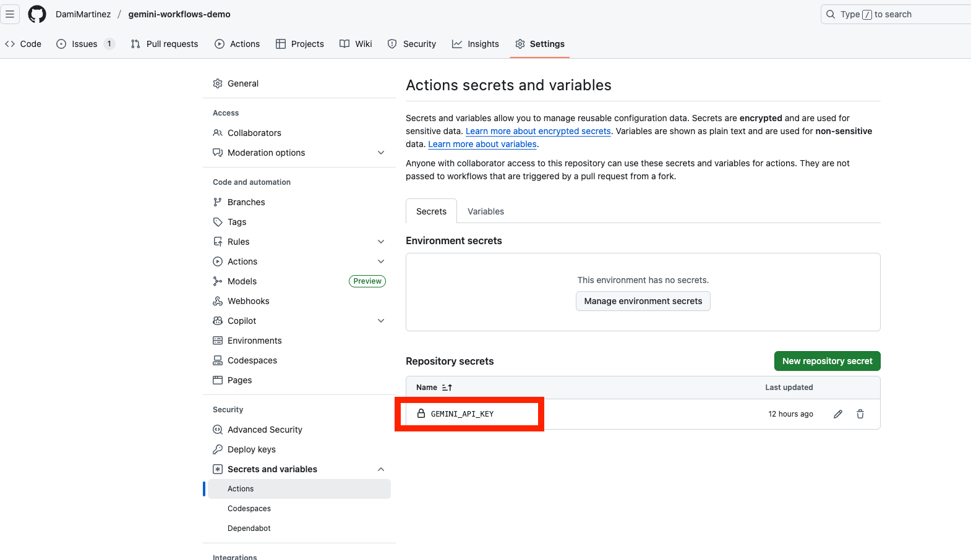
Task: Open gemini-workflows-demo repository link
Action: (179, 14)
